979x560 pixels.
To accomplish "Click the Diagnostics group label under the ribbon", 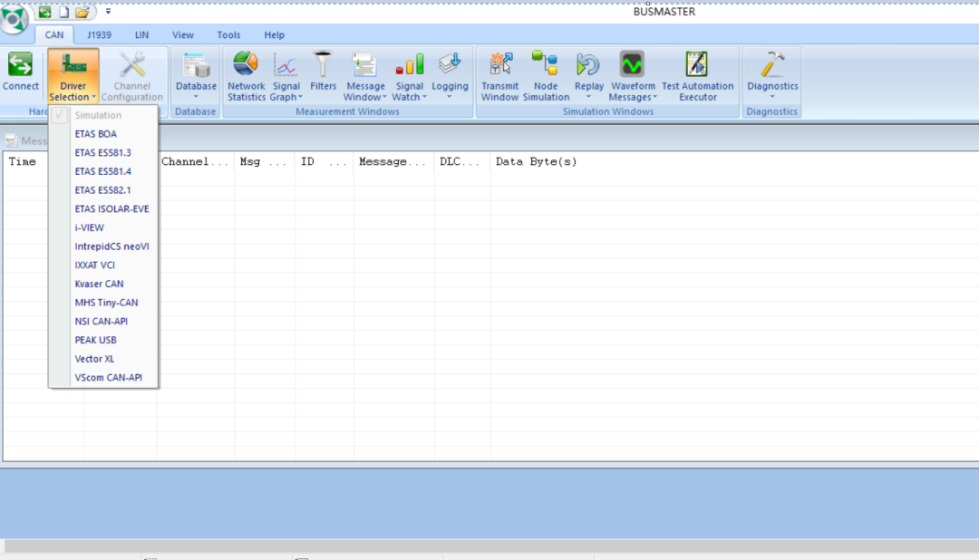I will [771, 111].
